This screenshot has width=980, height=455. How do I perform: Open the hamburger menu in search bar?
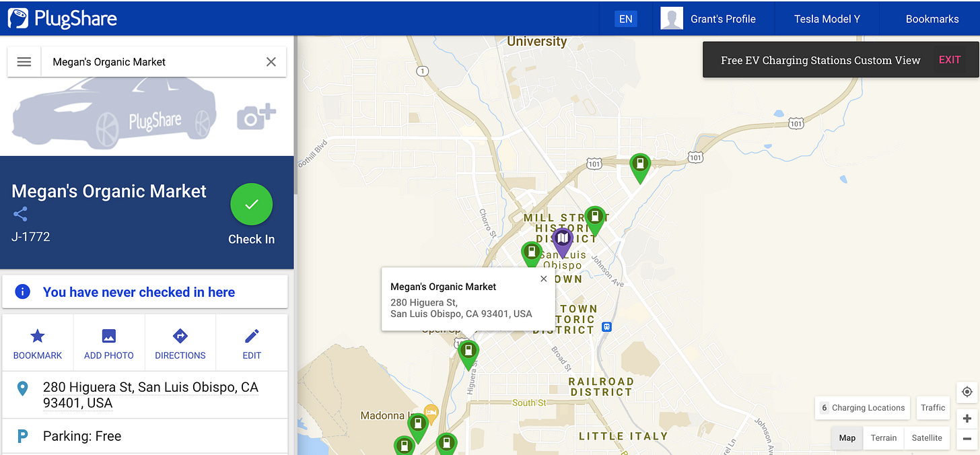[24, 62]
